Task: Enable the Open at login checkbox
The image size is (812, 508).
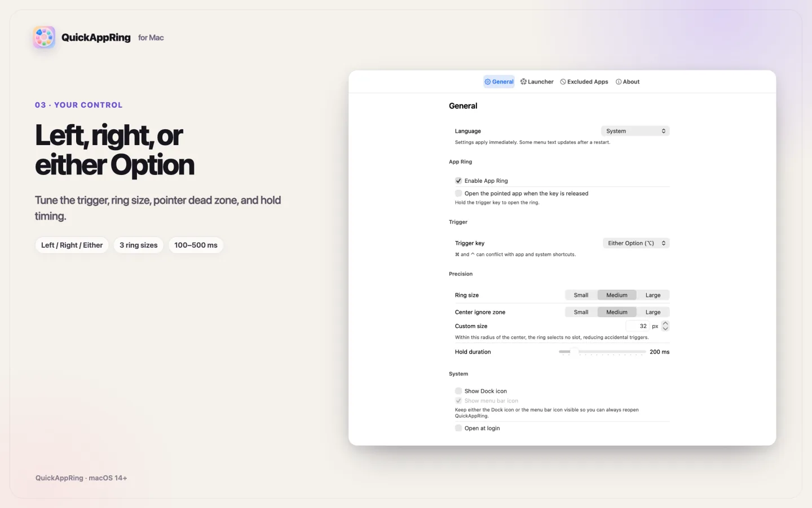Action: coord(458,428)
